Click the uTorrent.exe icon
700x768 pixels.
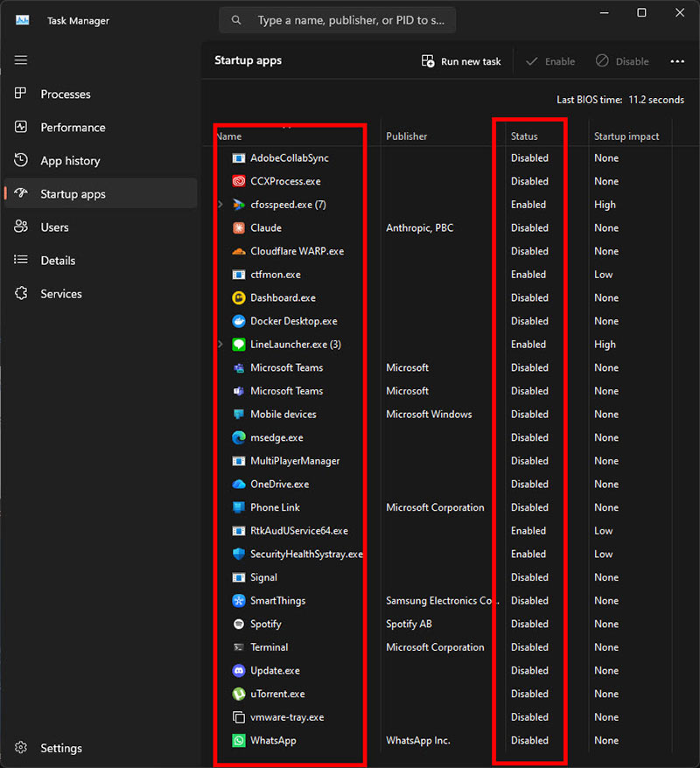point(239,694)
